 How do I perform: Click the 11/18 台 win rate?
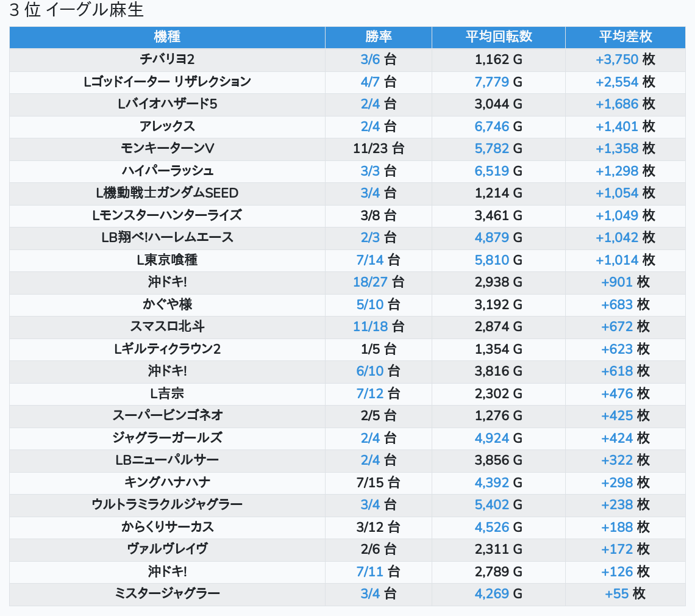[x=379, y=326]
